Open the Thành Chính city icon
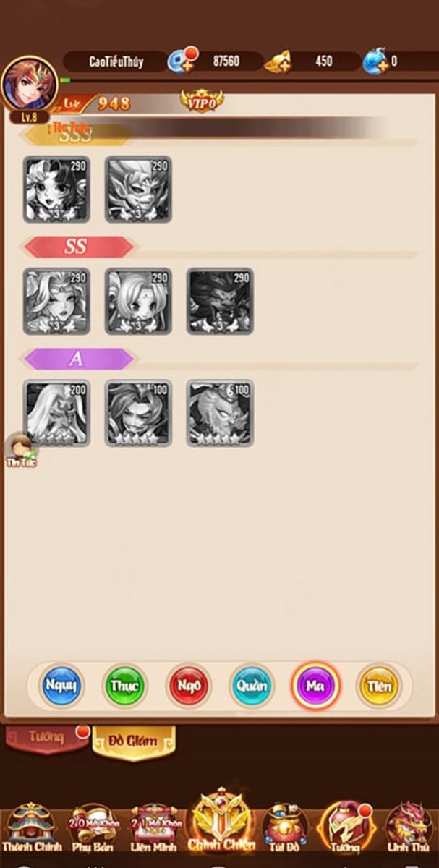The height and width of the screenshot is (868, 439). point(31,826)
